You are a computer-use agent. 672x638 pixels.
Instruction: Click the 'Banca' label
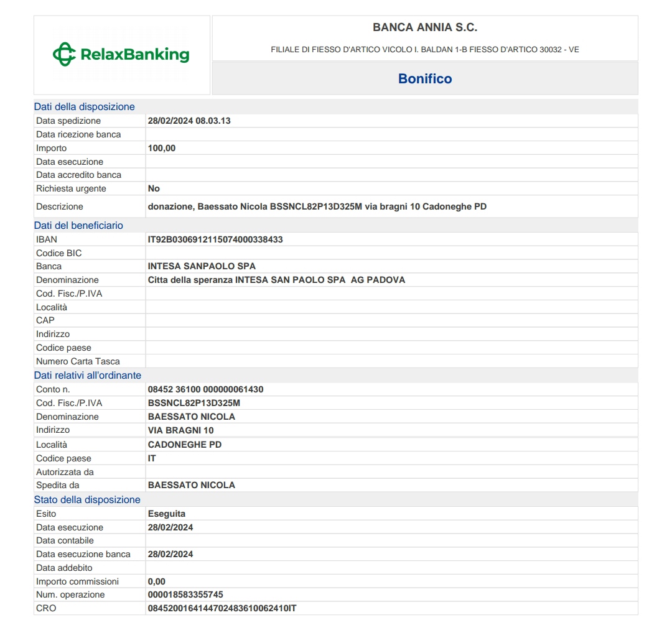coord(49,266)
